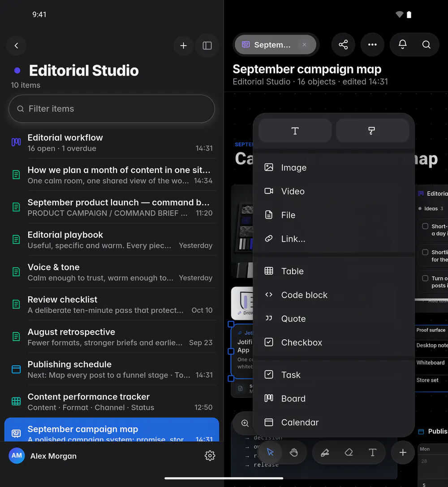
Task: Click Alex Morgan AM avatar
Action: point(17,456)
